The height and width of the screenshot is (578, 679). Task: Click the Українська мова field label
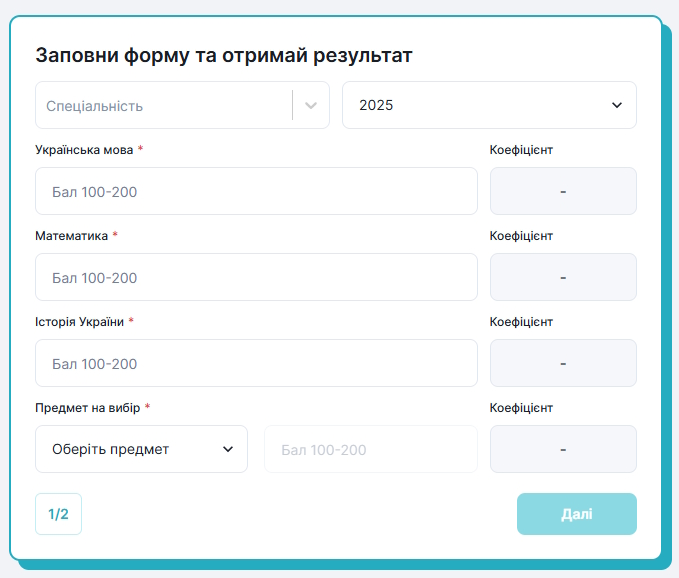(84, 150)
